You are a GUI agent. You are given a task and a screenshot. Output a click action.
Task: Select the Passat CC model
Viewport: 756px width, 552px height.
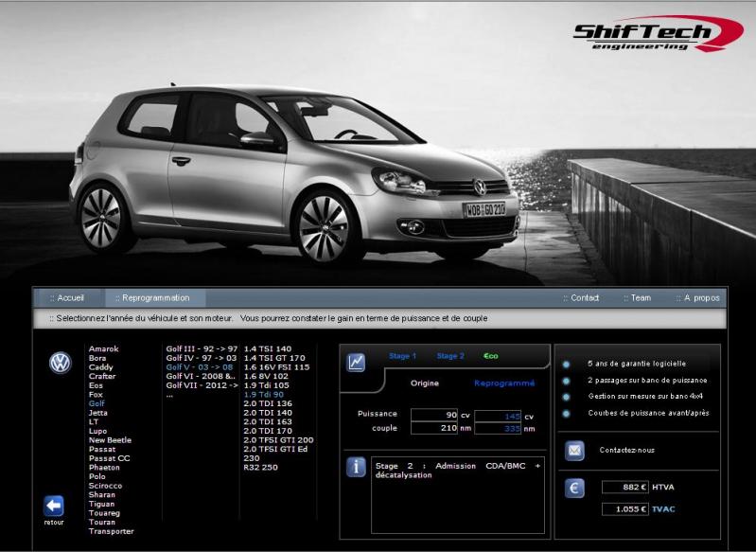coord(110,458)
